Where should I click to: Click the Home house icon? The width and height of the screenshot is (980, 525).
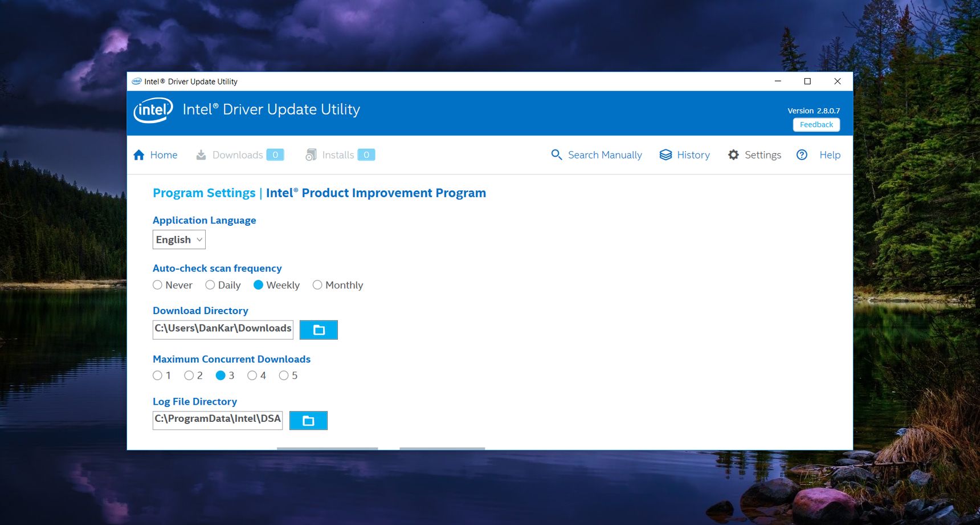tap(139, 155)
